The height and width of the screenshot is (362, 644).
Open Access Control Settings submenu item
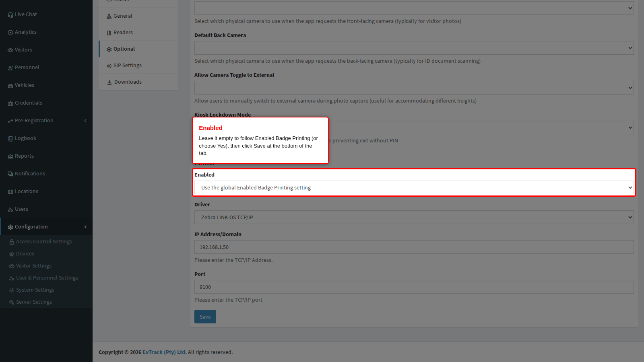[x=46, y=242]
